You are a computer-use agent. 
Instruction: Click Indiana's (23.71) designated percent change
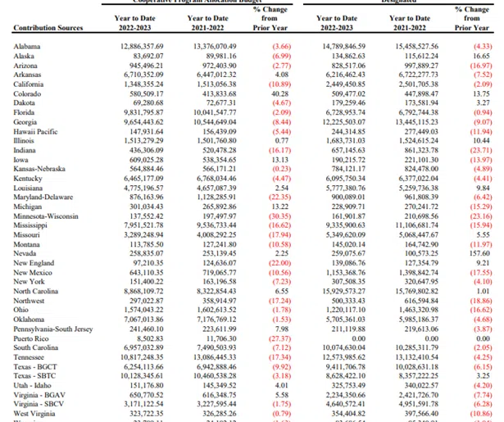pos(481,151)
